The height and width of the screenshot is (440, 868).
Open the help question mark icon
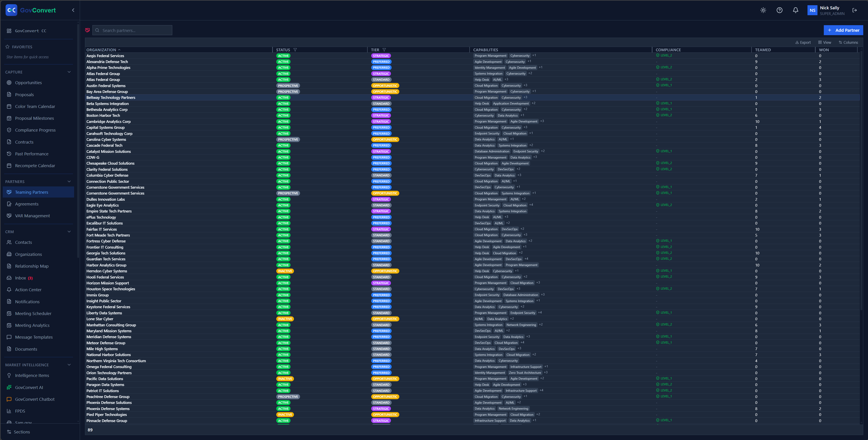tap(779, 10)
